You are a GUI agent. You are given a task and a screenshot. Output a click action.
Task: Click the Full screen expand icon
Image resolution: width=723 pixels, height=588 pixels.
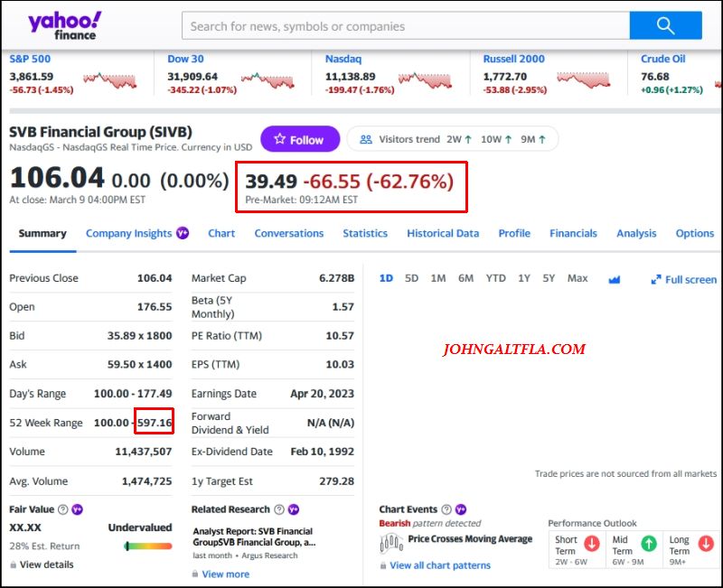[x=656, y=280]
